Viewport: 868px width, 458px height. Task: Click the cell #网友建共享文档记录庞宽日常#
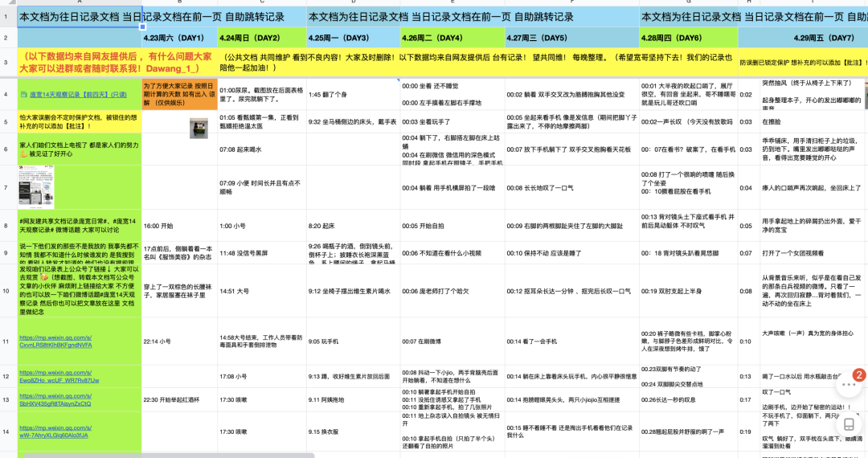coord(80,226)
